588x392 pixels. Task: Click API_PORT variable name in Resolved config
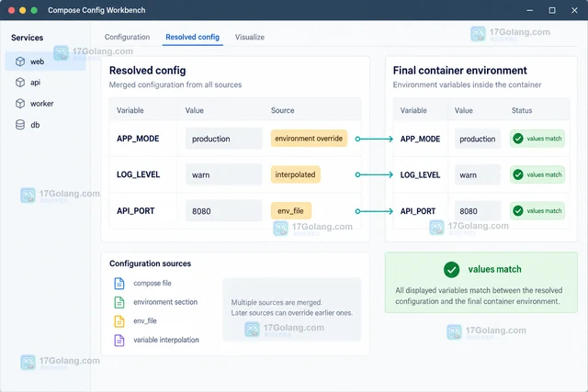point(136,211)
